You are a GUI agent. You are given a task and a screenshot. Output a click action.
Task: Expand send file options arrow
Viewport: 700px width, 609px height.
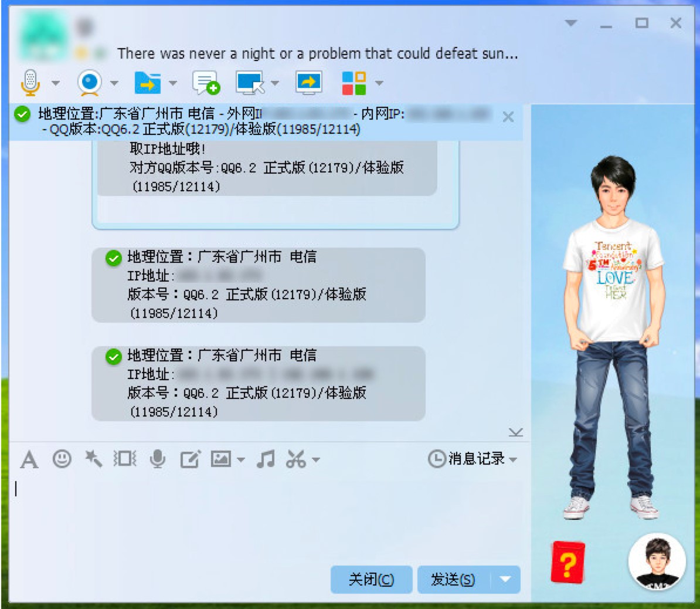pyautogui.click(x=173, y=83)
